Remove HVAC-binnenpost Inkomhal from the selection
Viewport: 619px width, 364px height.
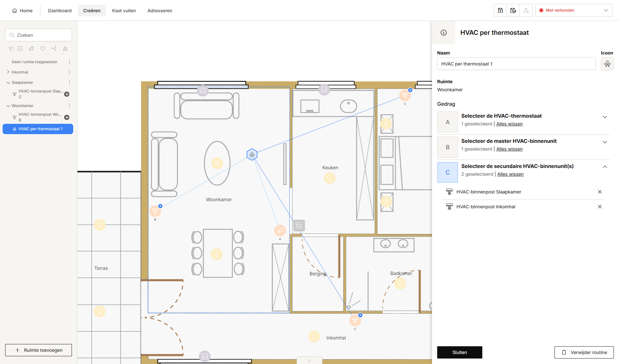pyautogui.click(x=600, y=207)
